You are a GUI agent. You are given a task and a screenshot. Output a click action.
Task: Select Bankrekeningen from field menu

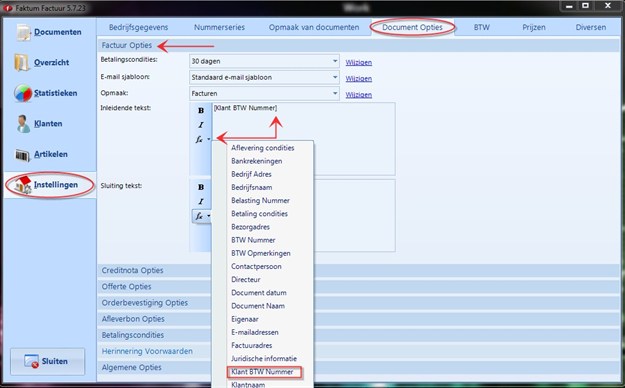point(257,161)
